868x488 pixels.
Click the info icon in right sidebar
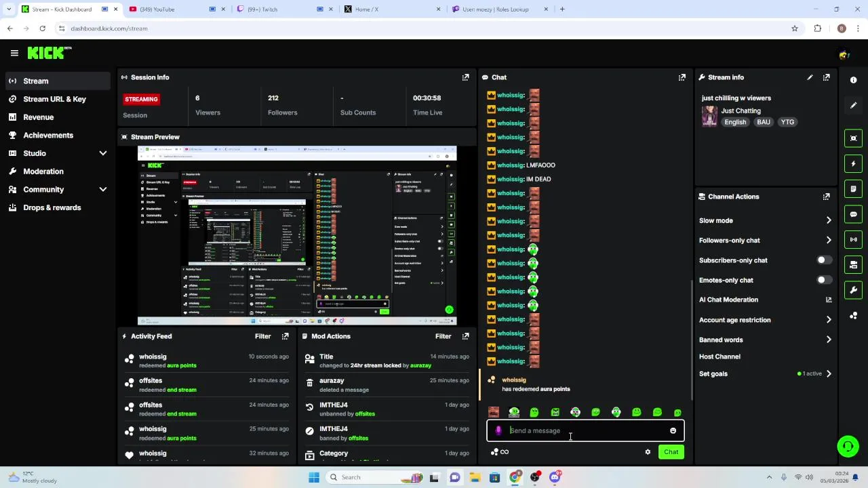pos(853,80)
